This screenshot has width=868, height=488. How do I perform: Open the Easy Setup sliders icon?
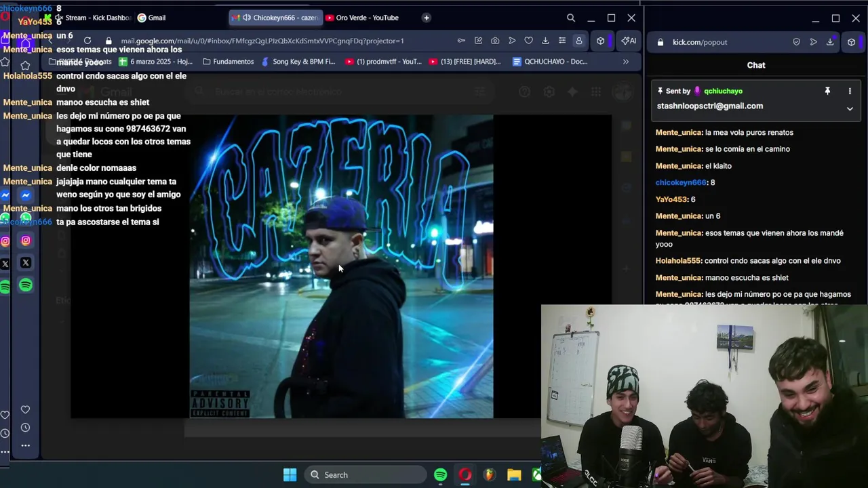pyautogui.click(x=562, y=41)
